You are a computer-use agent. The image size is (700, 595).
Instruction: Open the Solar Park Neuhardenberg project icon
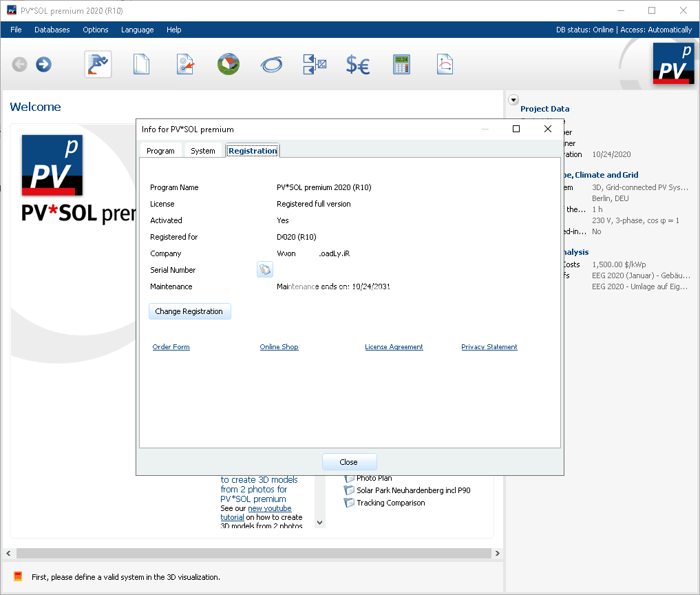(349, 490)
